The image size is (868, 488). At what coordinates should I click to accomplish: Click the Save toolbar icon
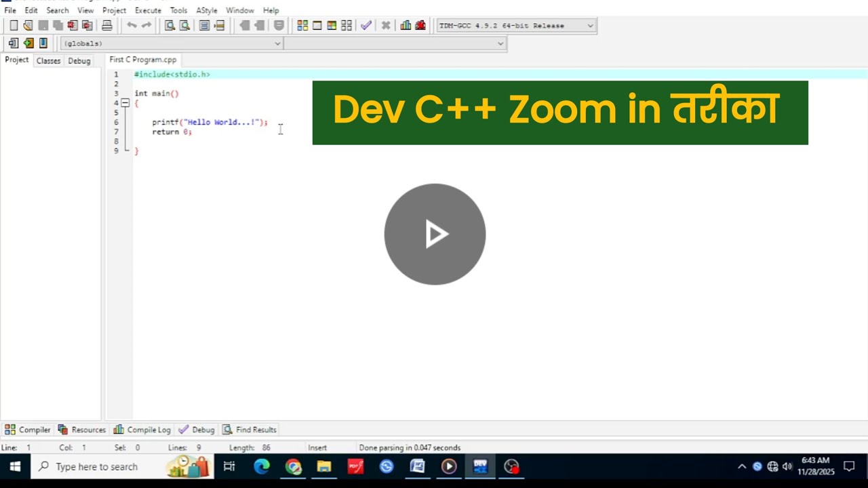(x=43, y=26)
